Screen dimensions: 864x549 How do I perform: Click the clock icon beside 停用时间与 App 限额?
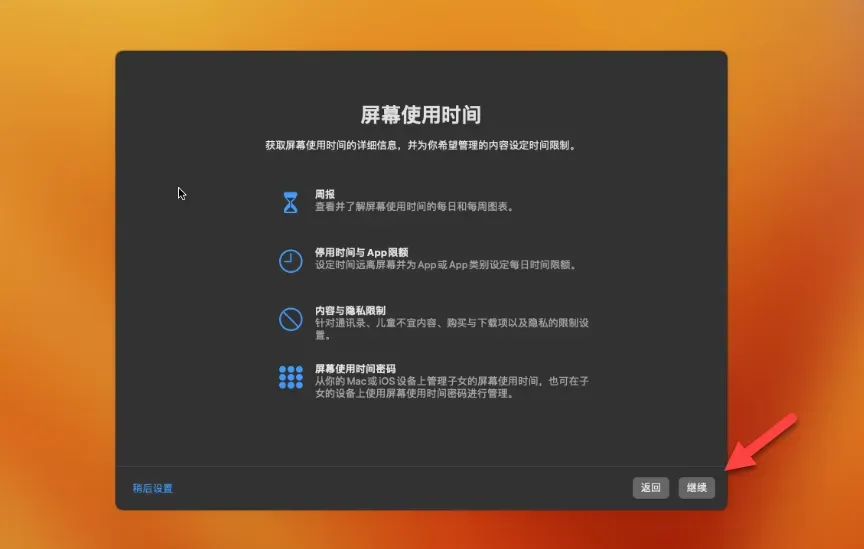290,261
